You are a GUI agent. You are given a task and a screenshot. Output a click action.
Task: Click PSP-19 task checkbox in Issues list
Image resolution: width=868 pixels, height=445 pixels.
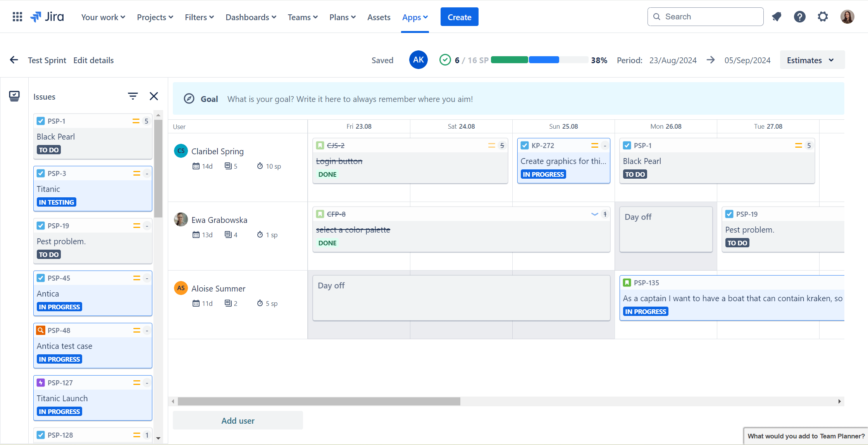[x=41, y=226]
